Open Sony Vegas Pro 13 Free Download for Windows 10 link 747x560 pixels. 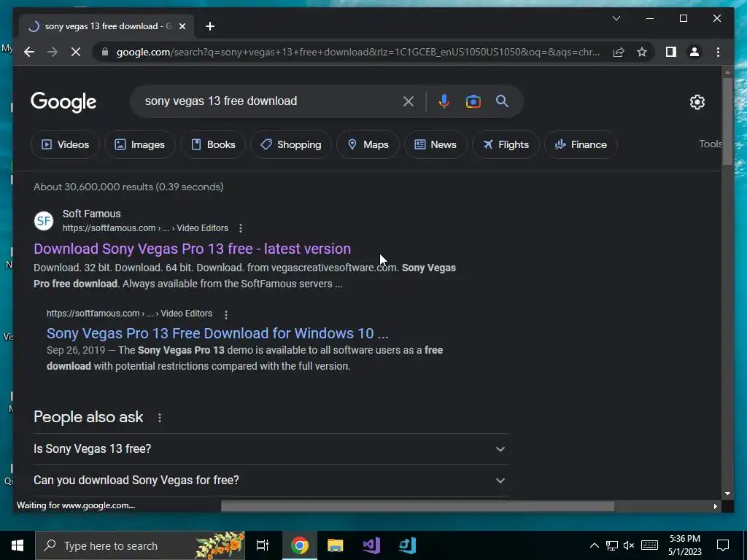(x=217, y=333)
